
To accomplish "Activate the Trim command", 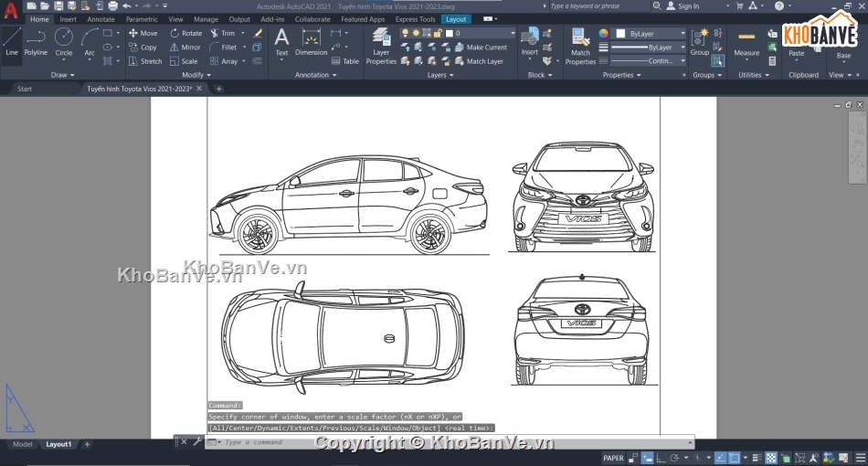I will tap(223, 33).
